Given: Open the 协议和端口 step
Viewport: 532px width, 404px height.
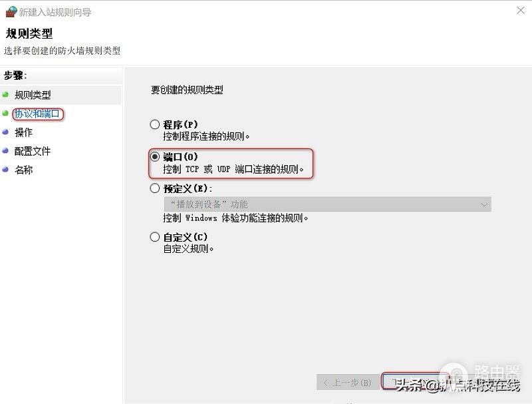Looking at the screenshot, I should [x=37, y=114].
